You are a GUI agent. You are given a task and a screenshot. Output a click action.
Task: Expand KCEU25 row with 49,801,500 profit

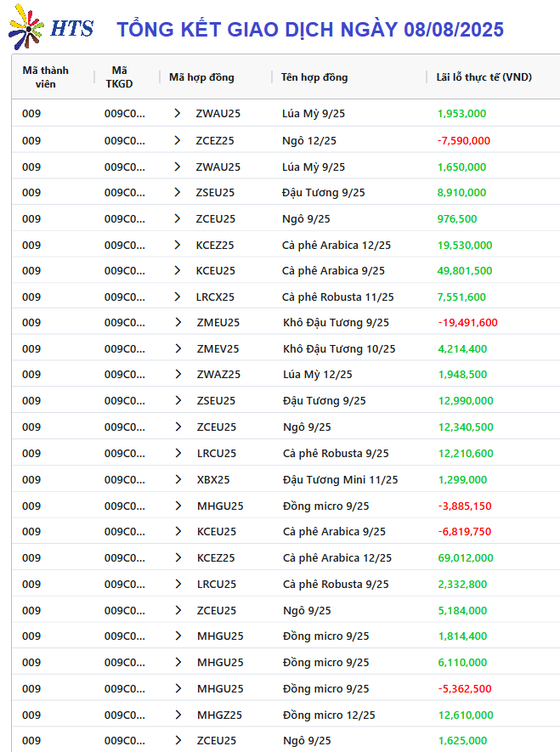pos(178,270)
